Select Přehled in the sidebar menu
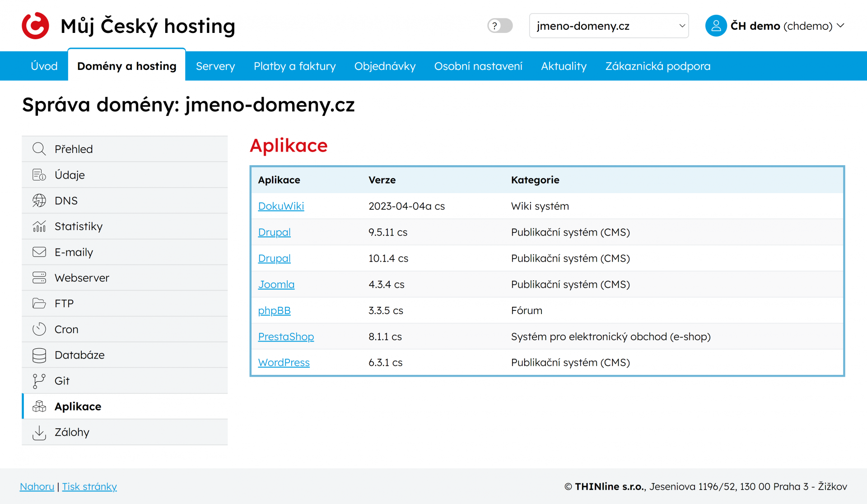This screenshot has height=504, width=867. pyautogui.click(x=125, y=149)
